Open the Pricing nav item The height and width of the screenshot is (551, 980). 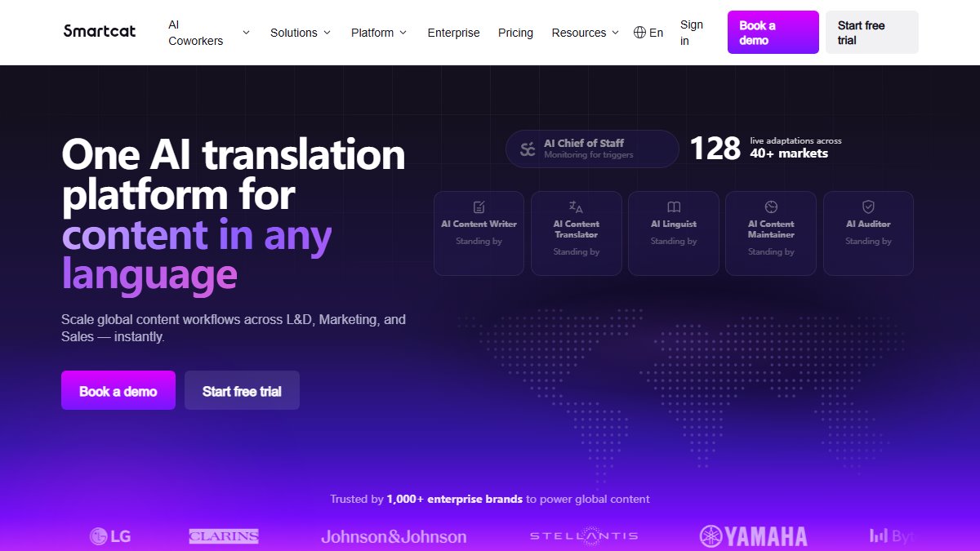point(515,33)
